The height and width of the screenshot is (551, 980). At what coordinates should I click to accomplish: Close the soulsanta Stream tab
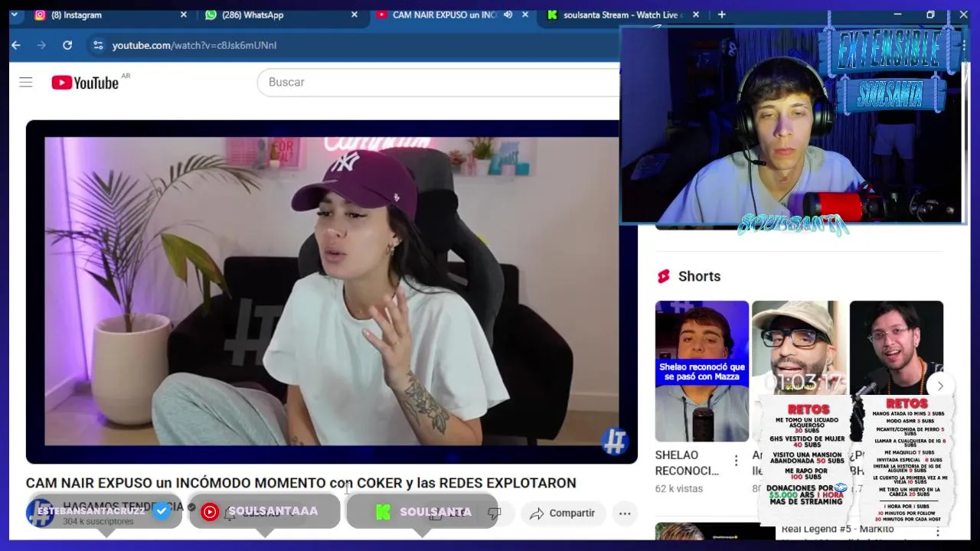click(x=696, y=15)
